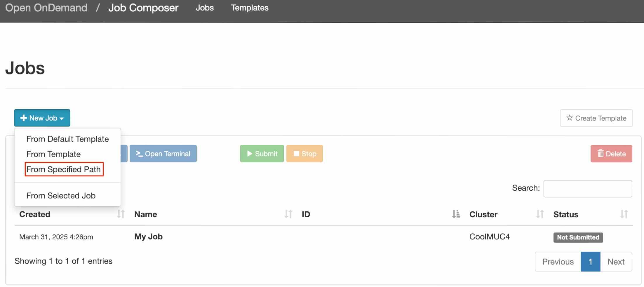Screen dimensions: 644x287
Task: Collapse the New Job dropdown
Action: tap(42, 118)
